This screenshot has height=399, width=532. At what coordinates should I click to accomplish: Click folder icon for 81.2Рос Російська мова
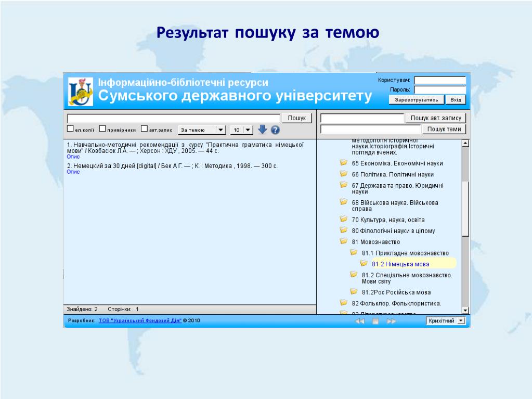click(x=354, y=291)
